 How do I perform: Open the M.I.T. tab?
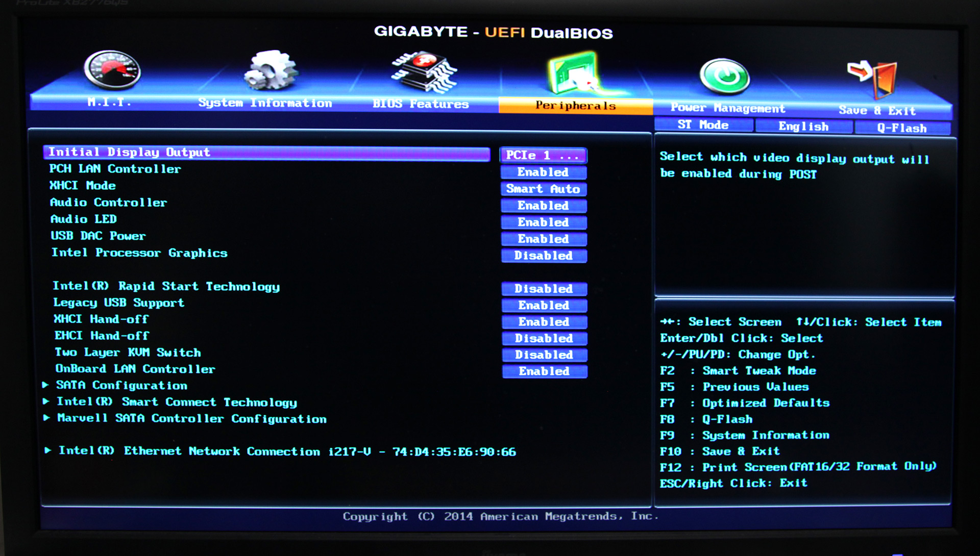point(109,102)
